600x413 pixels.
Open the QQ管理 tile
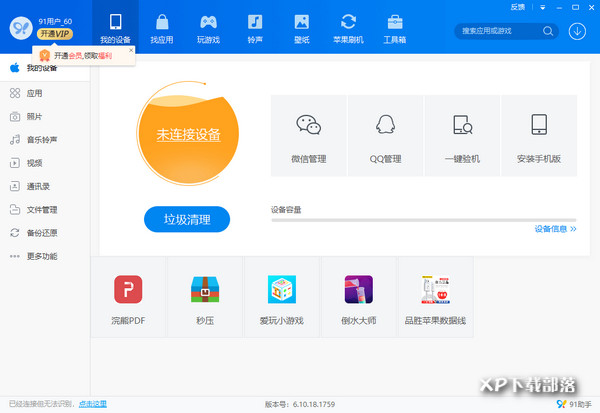pyautogui.click(x=385, y=135)
